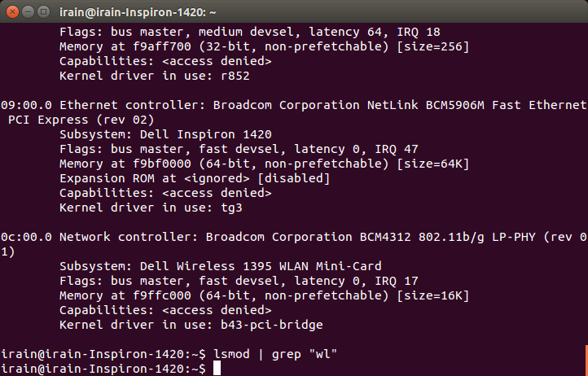This screenshot has height=376, width=588.
Task: Click the window title irain@irain-Inspiron-1420
Action: point(138,12)
